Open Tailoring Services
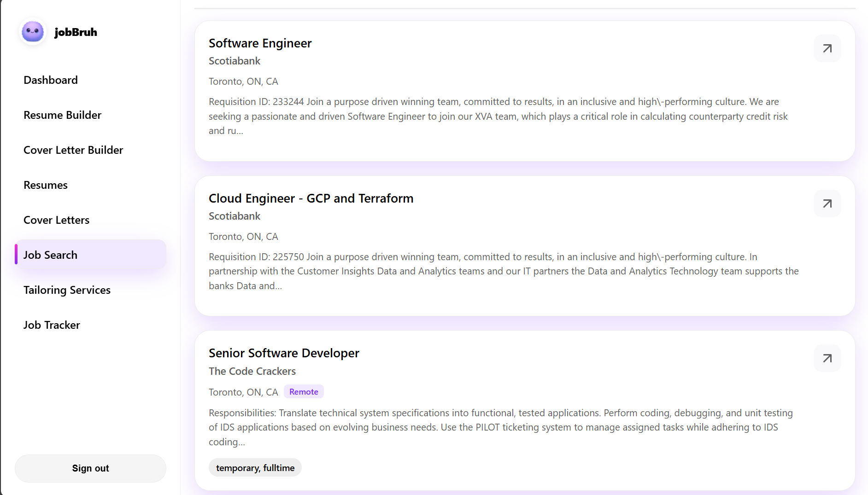 (67, 290)
